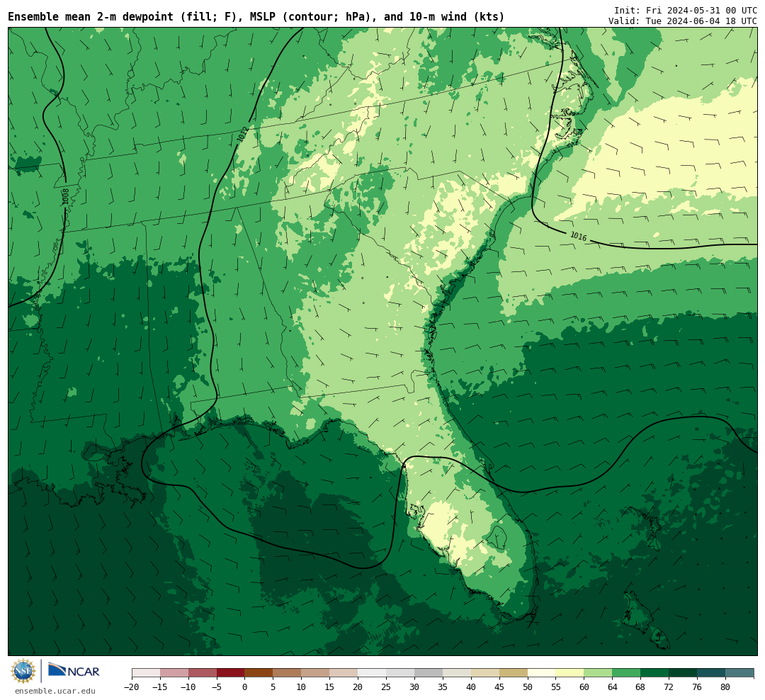765x700 pixels.
Task: Click the 1012 contour label
Action: point(242,135)
